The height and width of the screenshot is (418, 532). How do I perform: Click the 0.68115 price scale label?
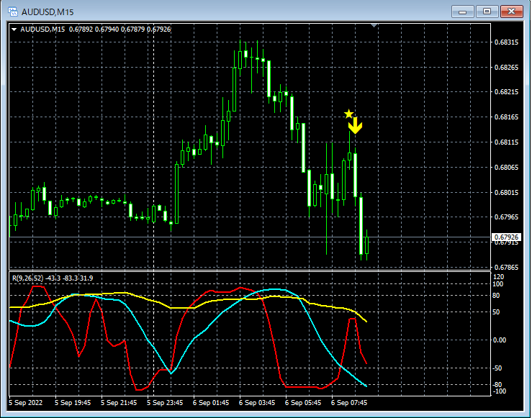pos(506,142)
